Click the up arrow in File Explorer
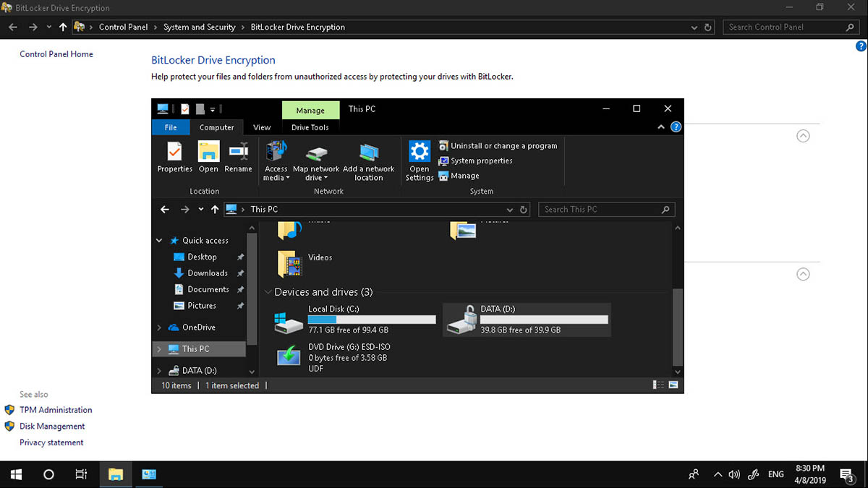This screenshot has height=488, width=868. tap(214, 210)
